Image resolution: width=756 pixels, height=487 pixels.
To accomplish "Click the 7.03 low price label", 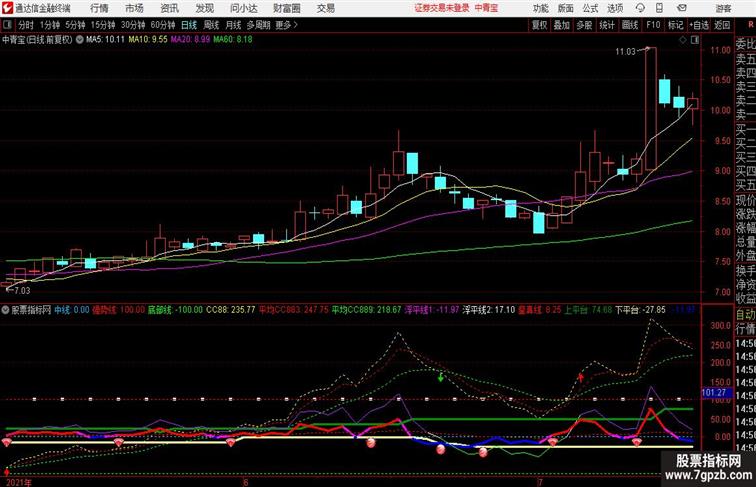I will [22, 291].
